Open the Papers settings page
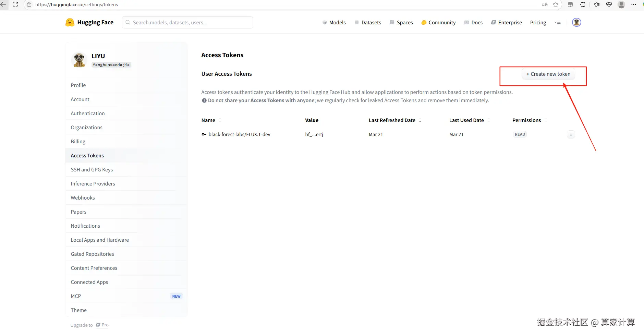Viewport: 644px width, 336px height. [x=126, y=212]
